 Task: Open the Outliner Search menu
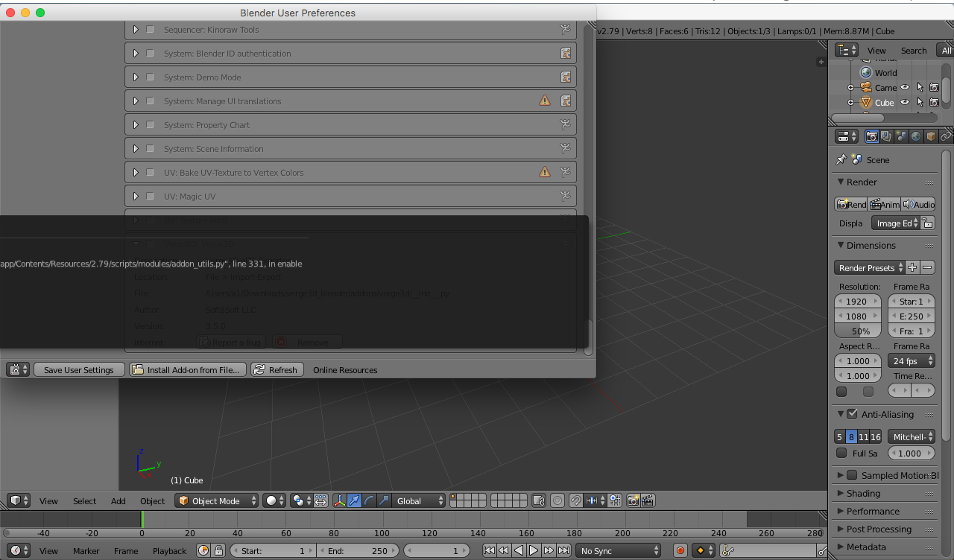coord(914,50)
